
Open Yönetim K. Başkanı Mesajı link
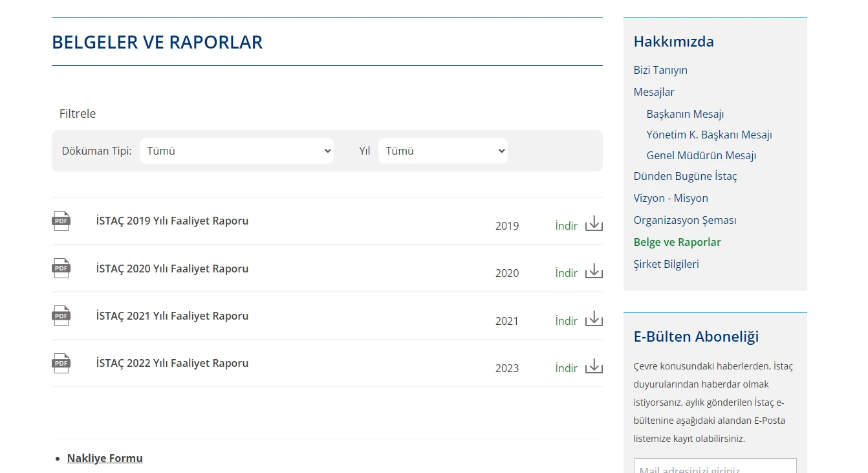(709, 135)
